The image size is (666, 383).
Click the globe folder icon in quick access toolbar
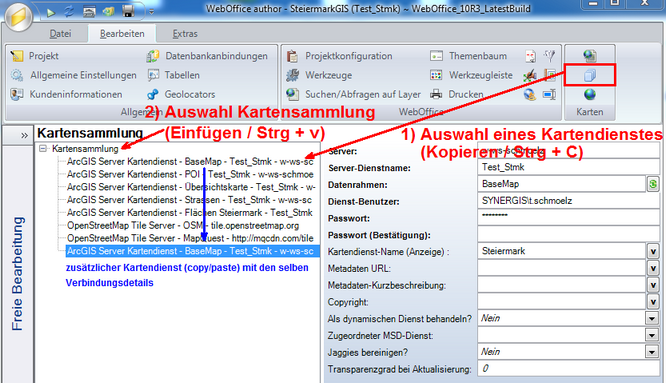pos(108,11)
